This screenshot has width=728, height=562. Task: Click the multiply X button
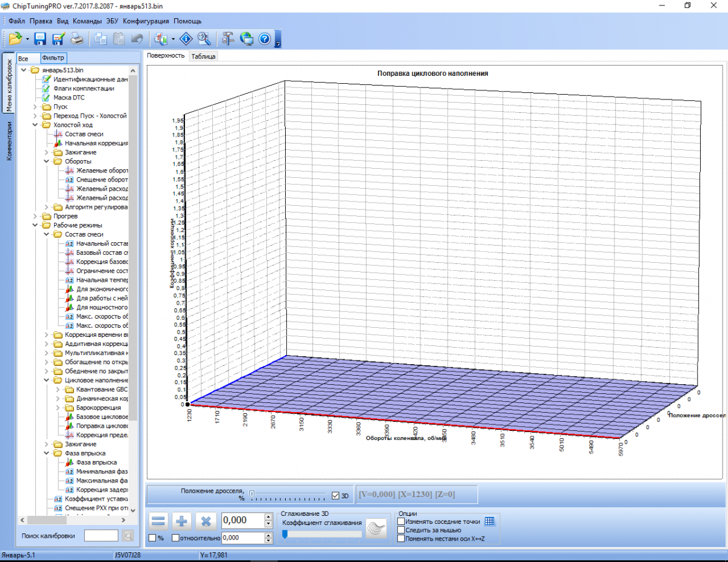(x=206, y=521)
